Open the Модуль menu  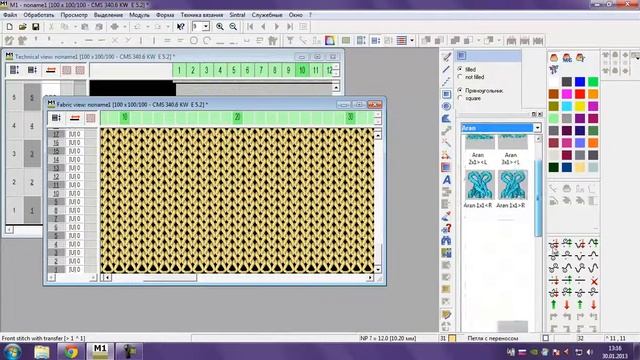(x=139, y=15)
